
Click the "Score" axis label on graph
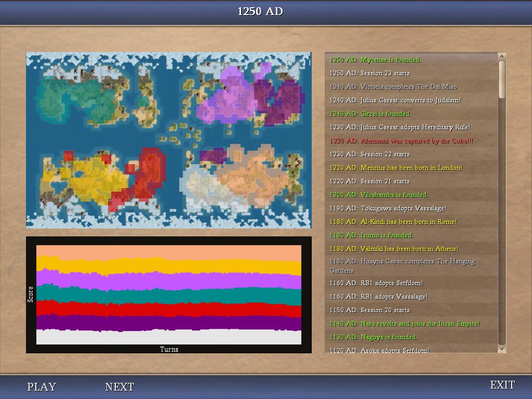point(31,294)
